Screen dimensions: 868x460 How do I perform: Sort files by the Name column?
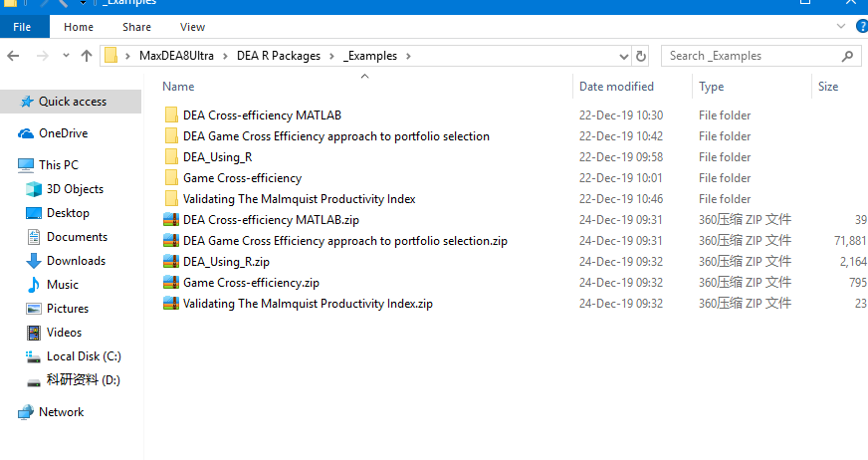click(178, 87)
